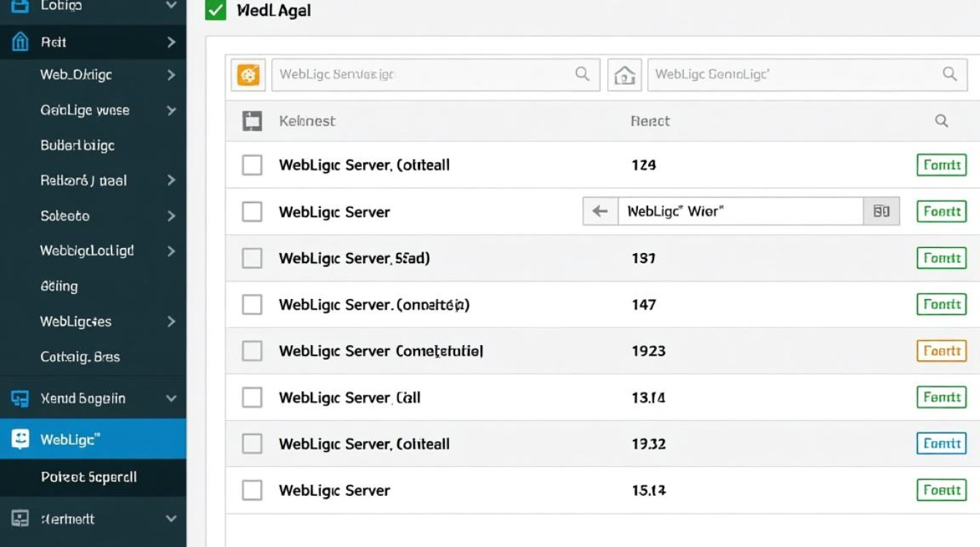Toggle the green MedL Agal checkbox
The height and width of the screenshot is (547, 980).
[215, 10]
